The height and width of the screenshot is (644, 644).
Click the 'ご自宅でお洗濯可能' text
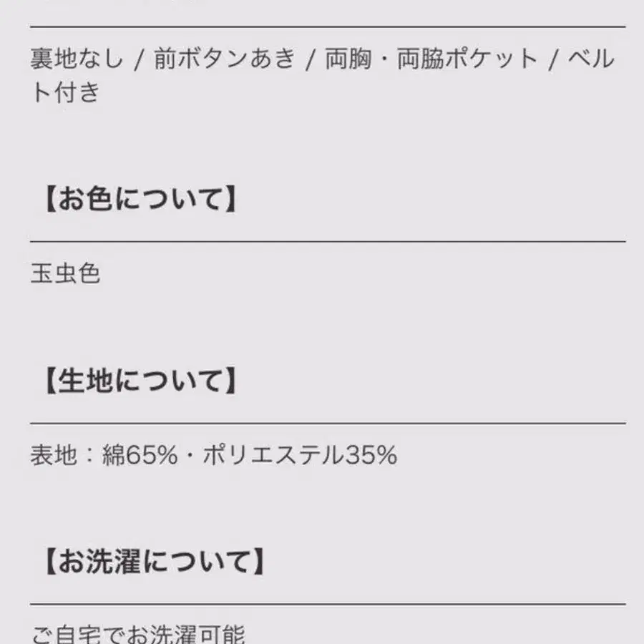pos(138,634)
